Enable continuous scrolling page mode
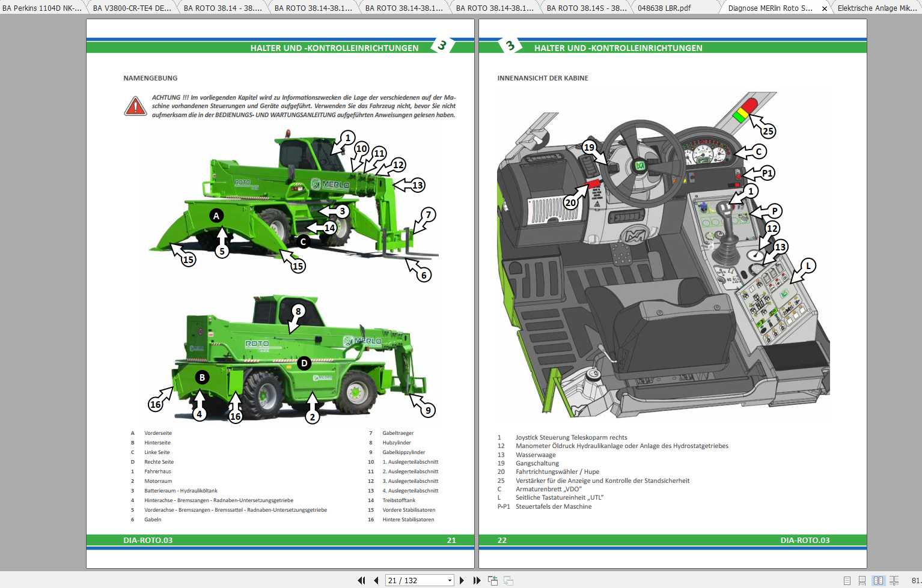 pos(862,581)
